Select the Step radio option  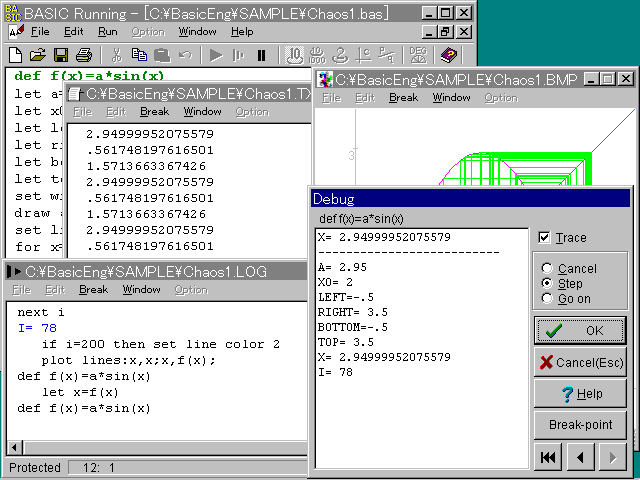click(546, 284)
